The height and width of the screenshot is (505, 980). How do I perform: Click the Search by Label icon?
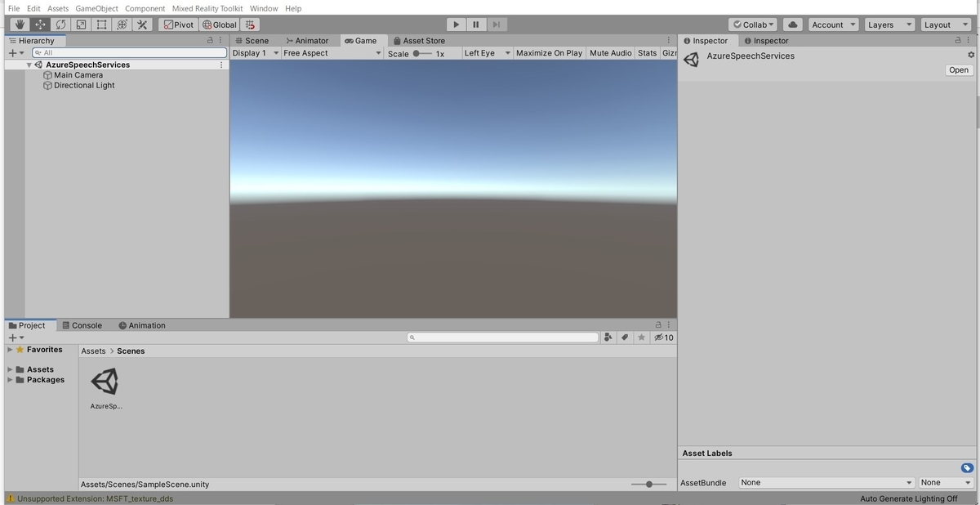(x=625, y=337)
